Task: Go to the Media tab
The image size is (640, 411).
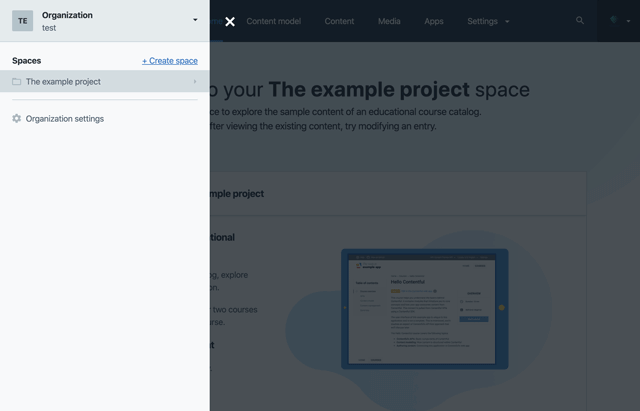Action: [389, 21]
